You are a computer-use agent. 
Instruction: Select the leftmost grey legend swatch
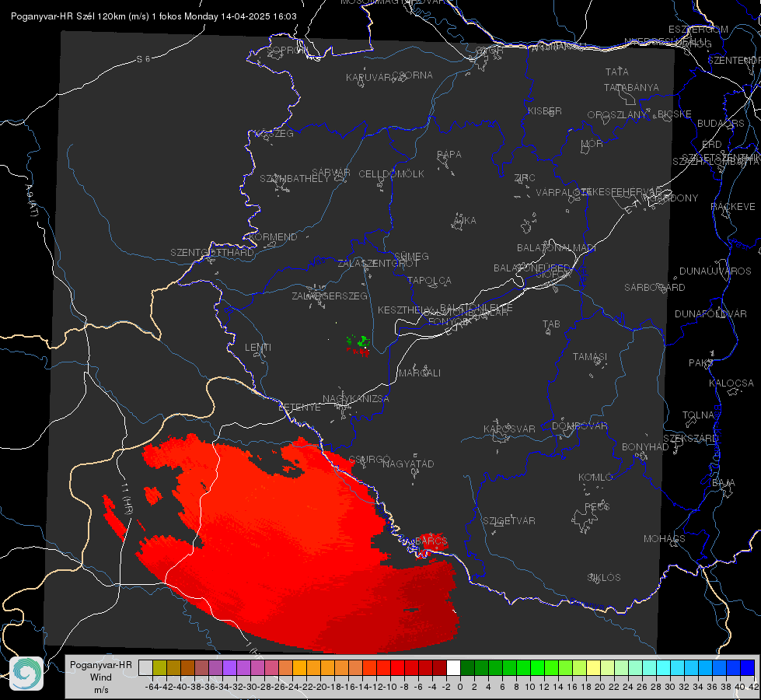point(145,667)
